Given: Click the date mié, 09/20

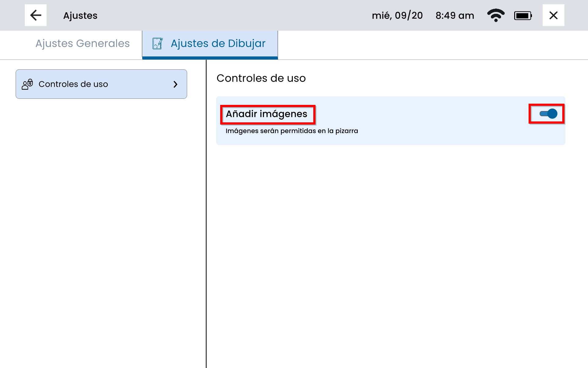Looking at the screenshot, I should 397,16.
